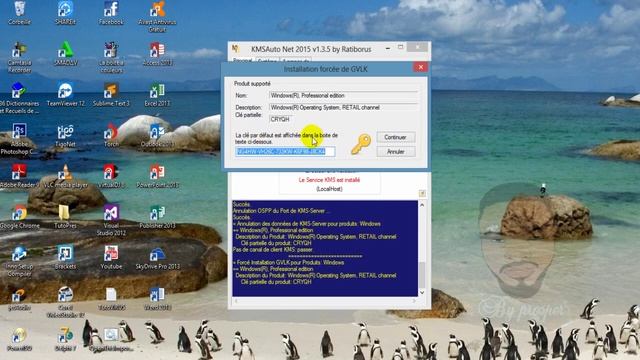Open the TutoPres folder on desktop
Image resolution: width=640 pixels, height=360 pixels.
pyautogui.click(x=64, y=217)
